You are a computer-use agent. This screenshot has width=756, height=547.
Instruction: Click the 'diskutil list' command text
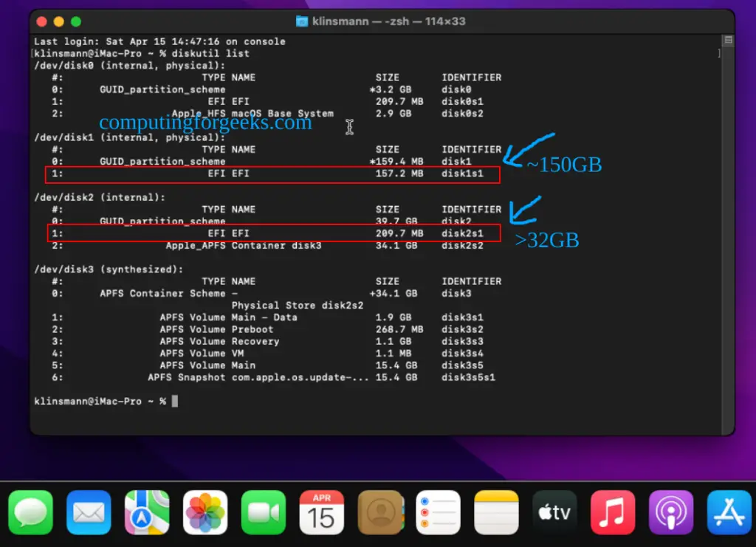pyautogui.click(x=210, y=53)
